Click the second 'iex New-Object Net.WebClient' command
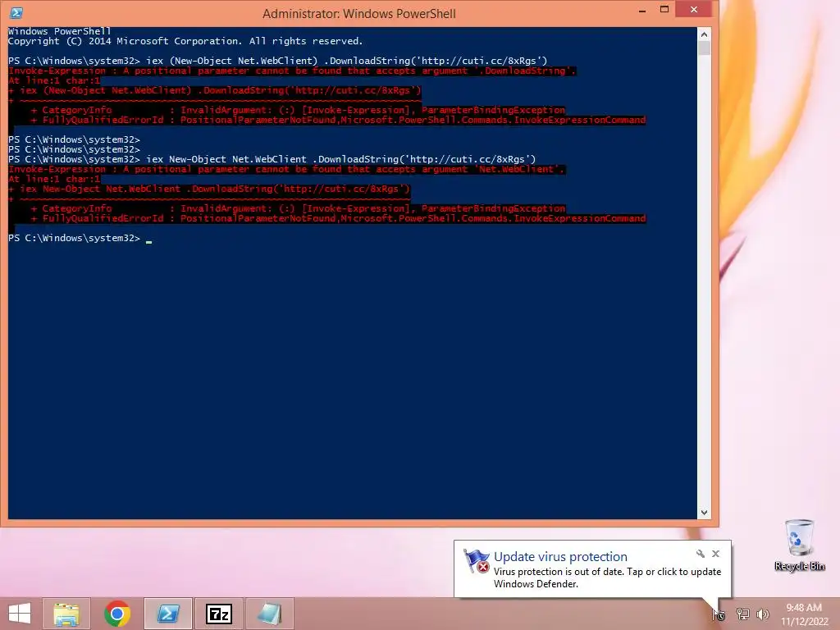 [x=272, y=159]
